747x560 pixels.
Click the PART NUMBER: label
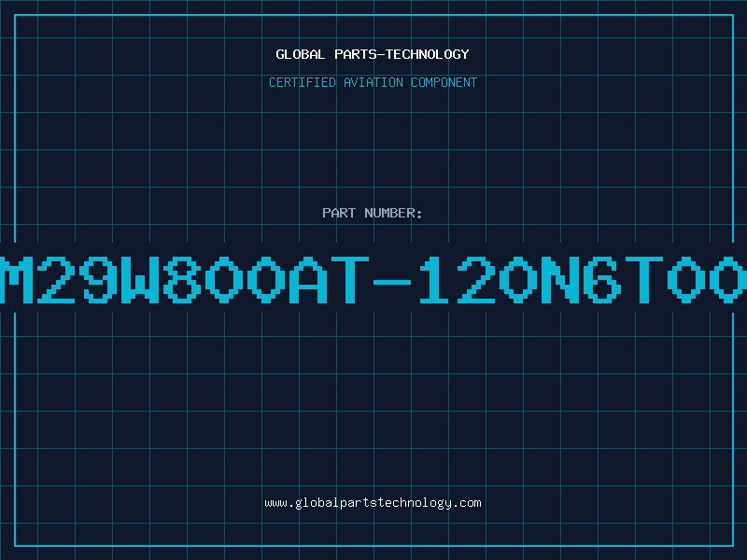[373, 213]
